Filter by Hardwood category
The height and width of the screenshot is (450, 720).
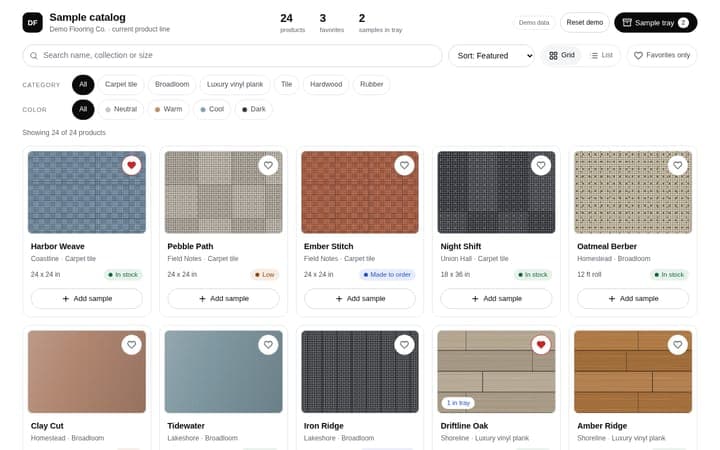pyautogui.click(x=326, y=84)
